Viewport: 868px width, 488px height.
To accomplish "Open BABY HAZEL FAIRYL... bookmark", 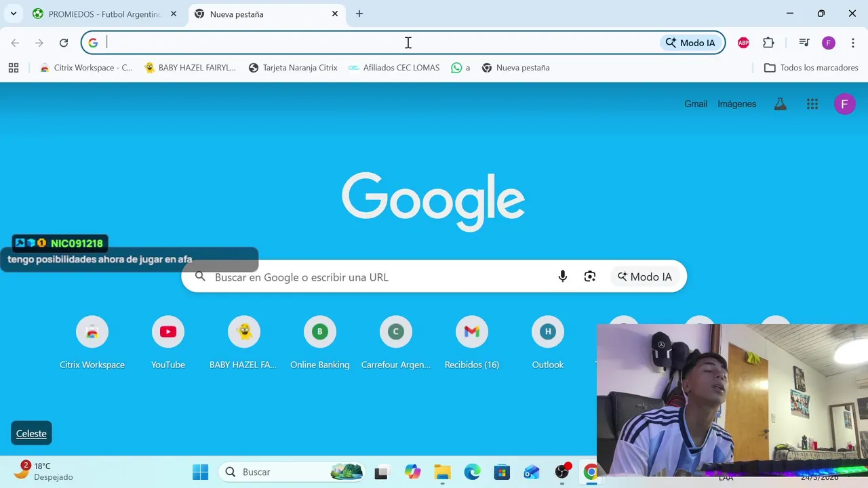I will (190, 68).
